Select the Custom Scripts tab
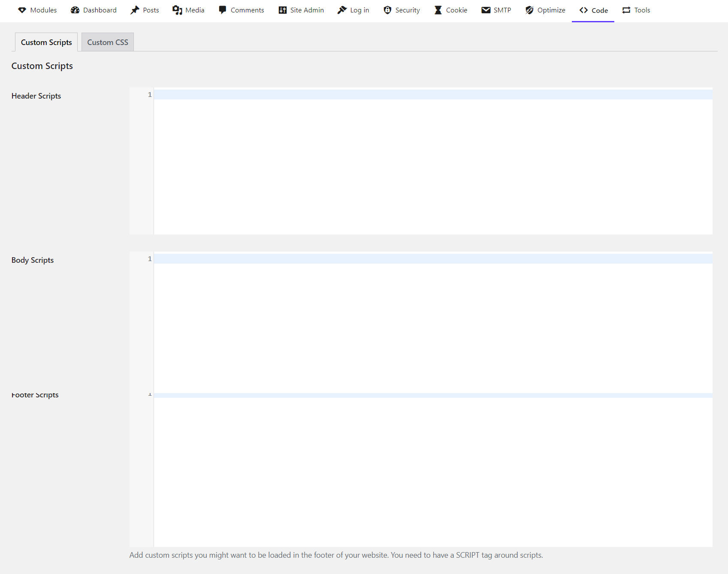The height and width of the screenshot is (574, 728). pyautogui.click(x=46, y=42)
